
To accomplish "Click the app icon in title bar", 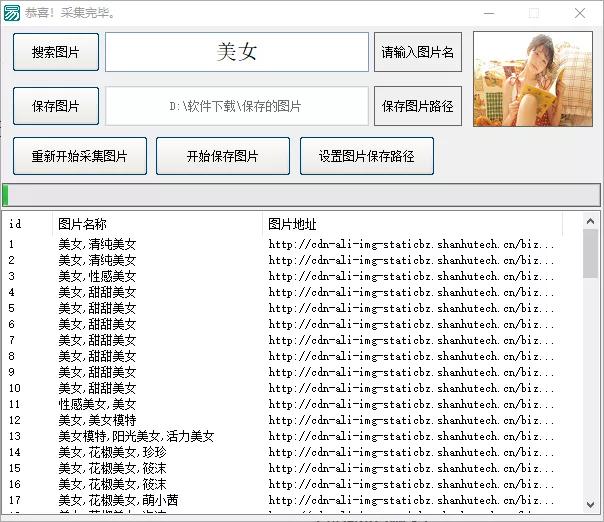I will click(12, 13).
